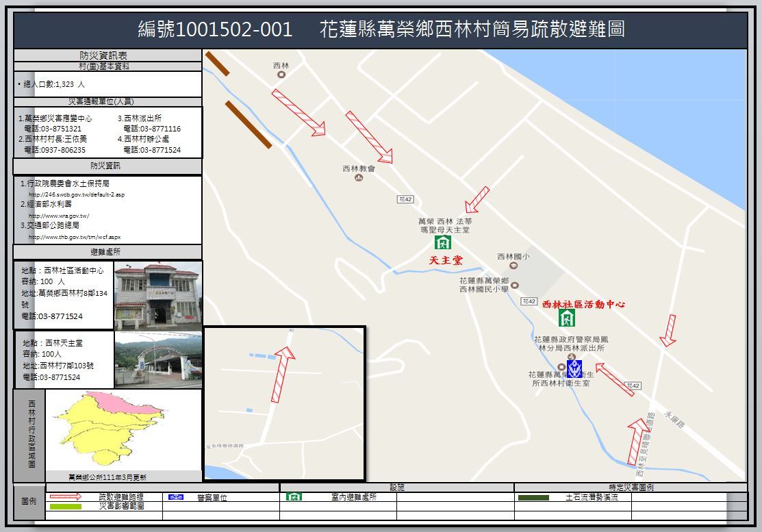Open the soil and water conservation bureau URL
The height and width of the screenshot is (532, 762).
(x=77, y=194)
